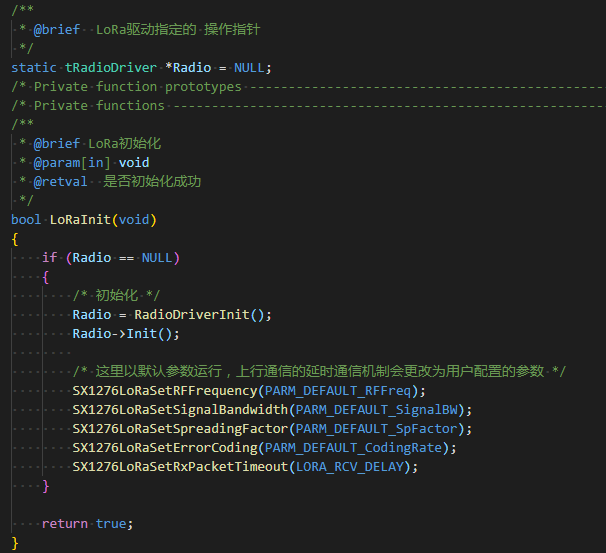Click the long 这里以默认参数运行 comment

pos(319,371)
